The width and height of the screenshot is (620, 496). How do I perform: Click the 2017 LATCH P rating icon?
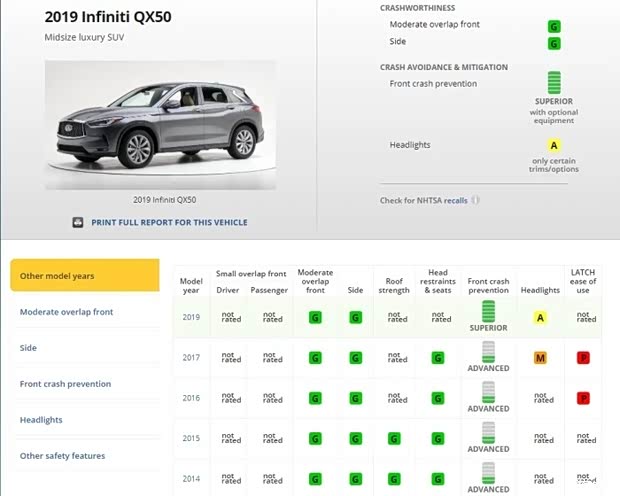tap(583, 357)
